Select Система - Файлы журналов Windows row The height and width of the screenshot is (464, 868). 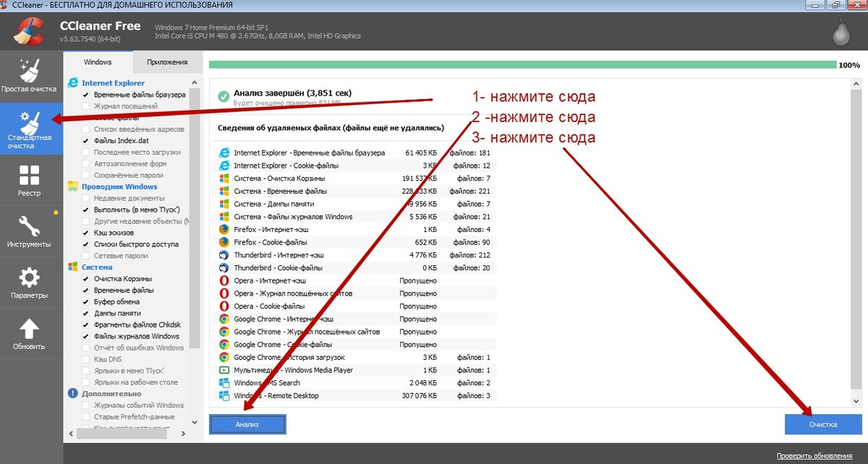click(x=357, y=217)
